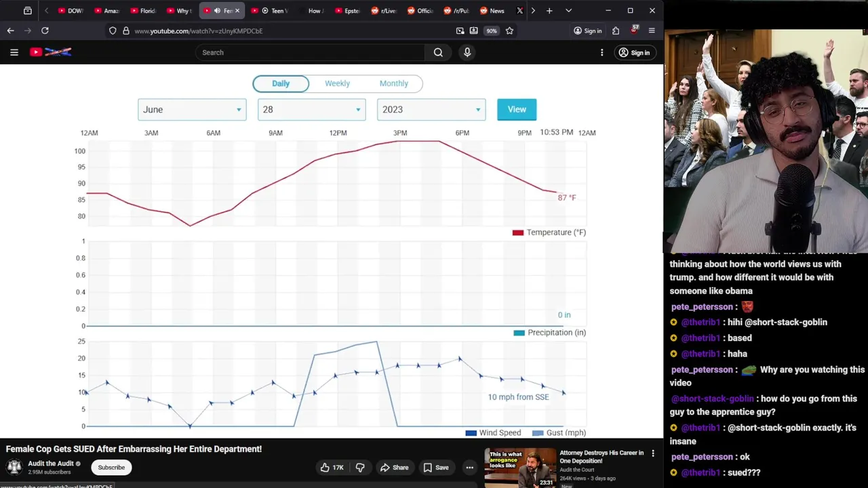Viewport: 868px width, 488px height.
Task: Click the address bar URL
Action: tap(199, 30)
